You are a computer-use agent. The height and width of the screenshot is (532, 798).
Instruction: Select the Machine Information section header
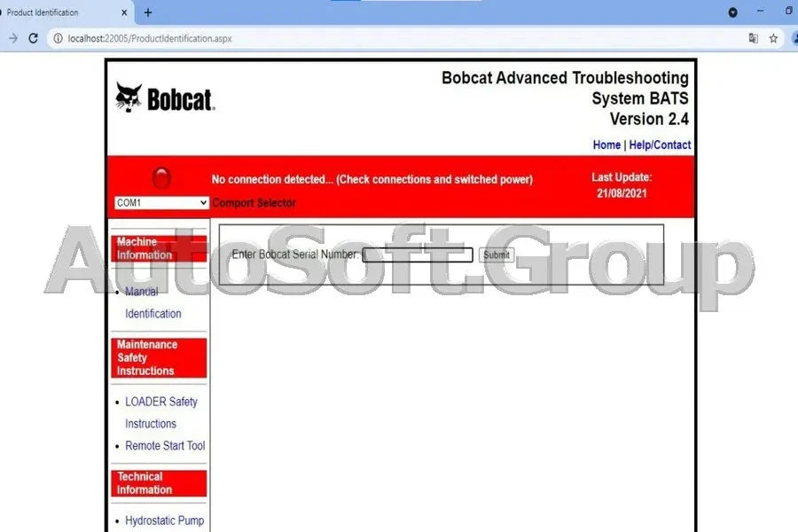point(159,248)
